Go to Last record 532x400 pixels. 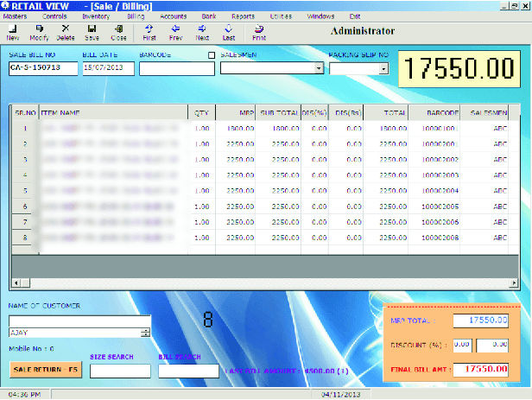point(229,33)
